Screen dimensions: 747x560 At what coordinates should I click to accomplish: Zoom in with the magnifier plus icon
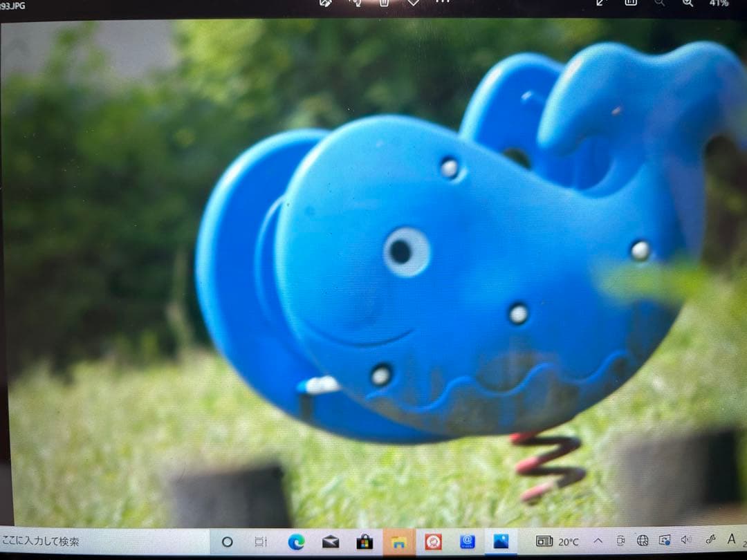point(688,3)
